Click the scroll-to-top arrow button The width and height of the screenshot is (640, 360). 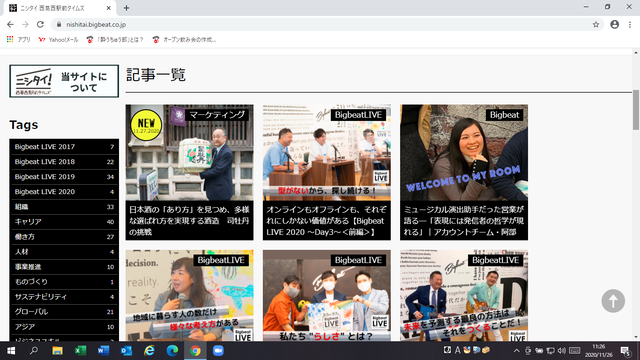click(x=613, y=301)
